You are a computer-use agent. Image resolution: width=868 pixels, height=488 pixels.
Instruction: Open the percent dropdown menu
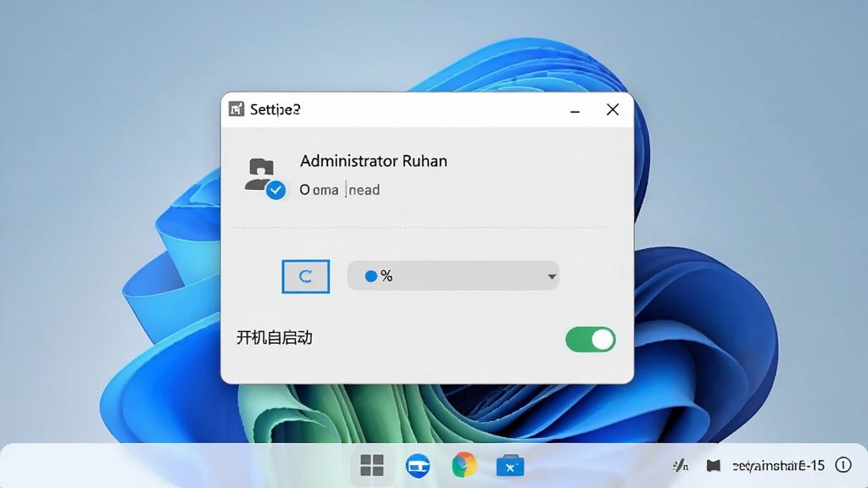(453, 275)
